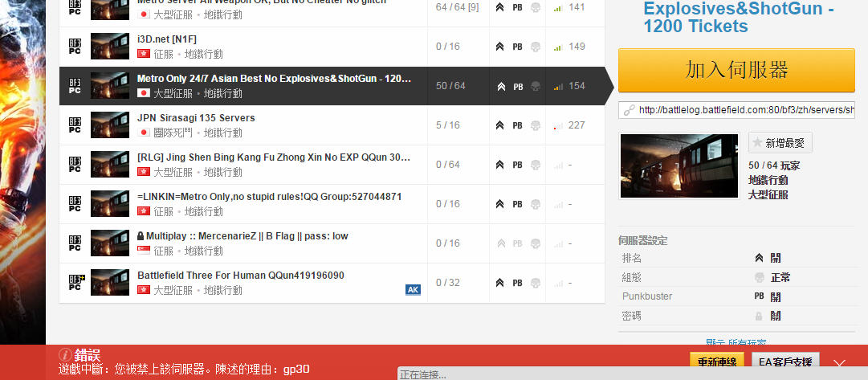Screen dimensions: 868x380
Task: Click the error message mentioning gp30
Action: click(x=184, y=369)
